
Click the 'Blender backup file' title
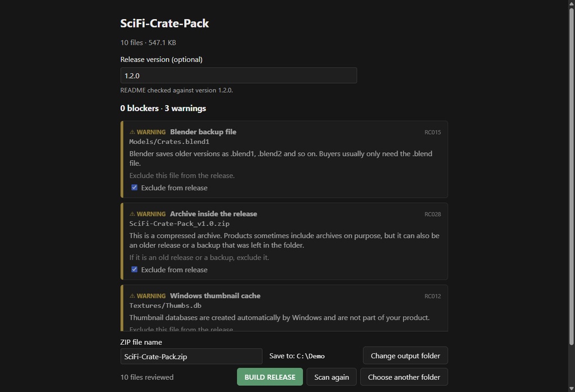pyautogui.click(x=203, y=132)
